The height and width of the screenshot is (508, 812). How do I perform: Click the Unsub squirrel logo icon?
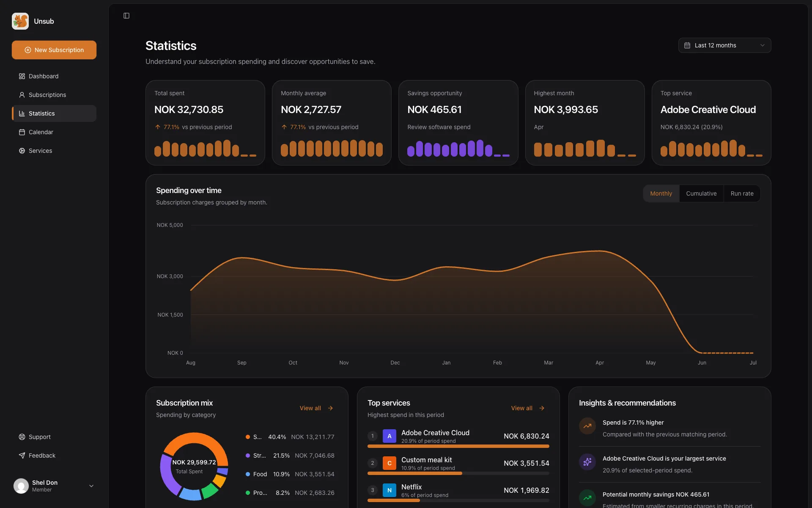pyautogui.click(x=20, y=21)
